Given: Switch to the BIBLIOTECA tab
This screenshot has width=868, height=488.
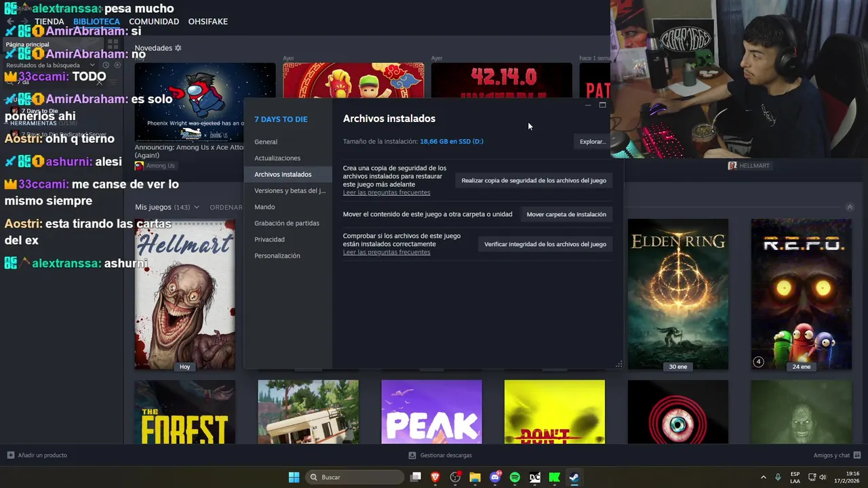Looking at the screenshot, I should tap(96, 22).
